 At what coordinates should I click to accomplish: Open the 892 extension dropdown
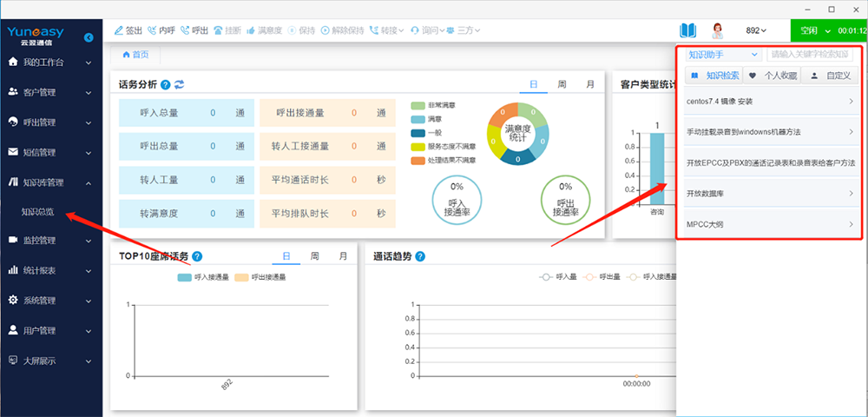(756, 31)
